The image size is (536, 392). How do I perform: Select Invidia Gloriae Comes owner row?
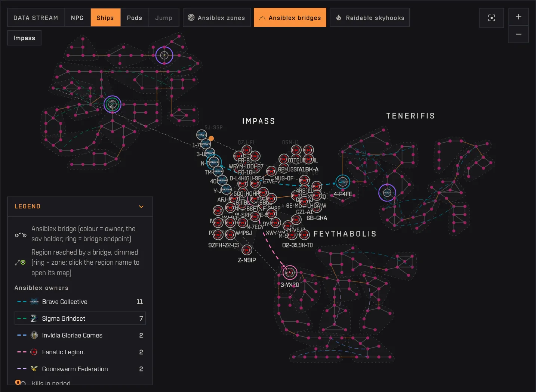click(x=80, y=335)
